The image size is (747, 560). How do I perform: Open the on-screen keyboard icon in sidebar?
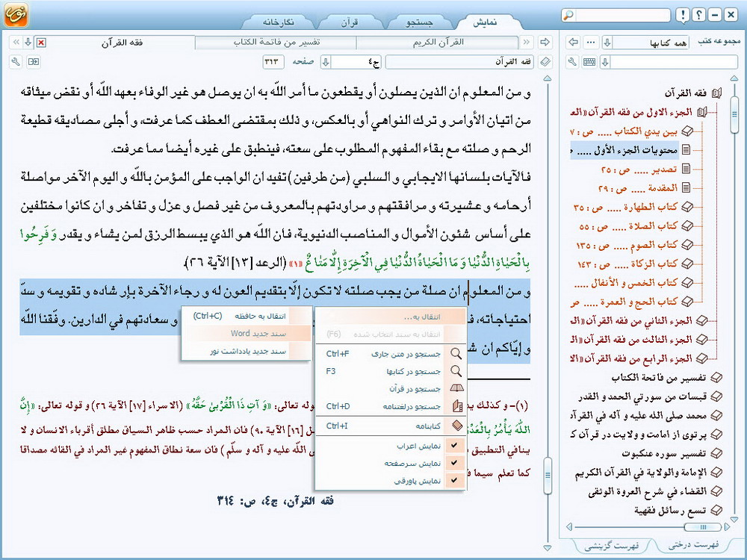(589, 61)
